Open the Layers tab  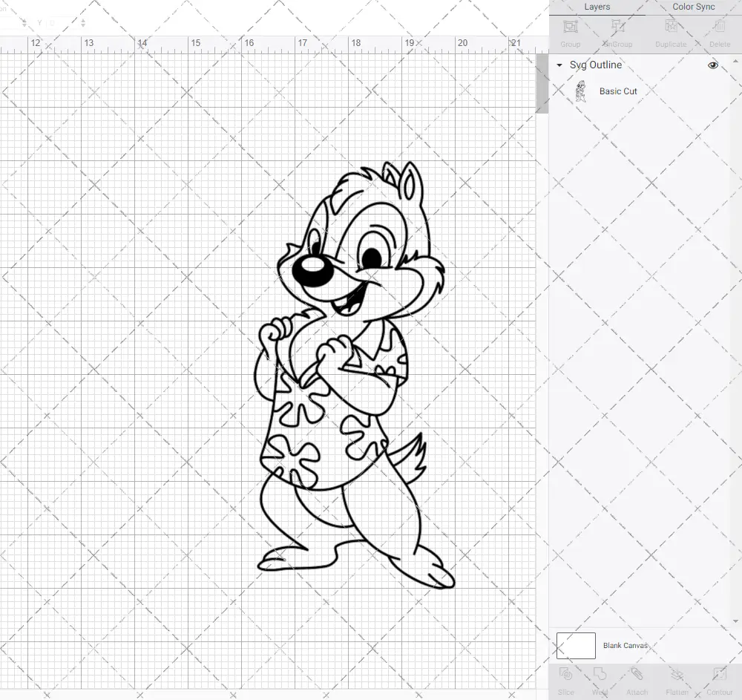[597, 7]
